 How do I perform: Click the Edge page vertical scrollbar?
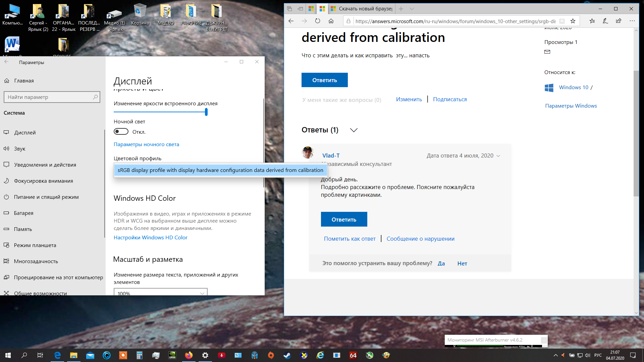pos(636,134)
